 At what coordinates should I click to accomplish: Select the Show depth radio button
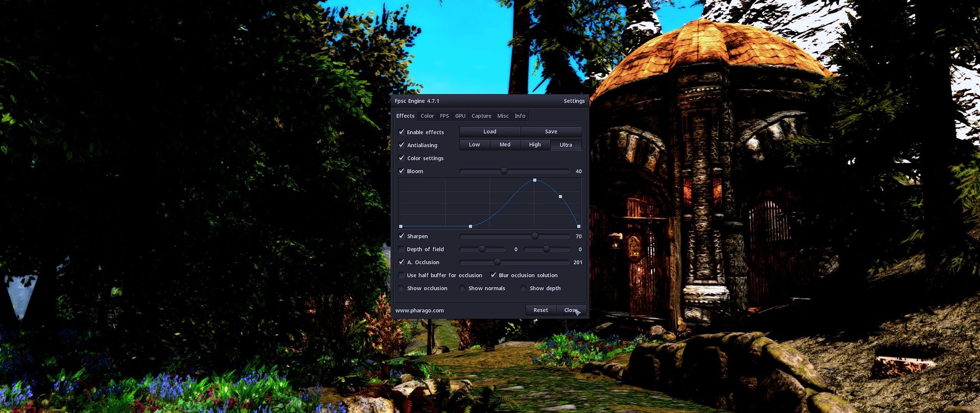[524, 289]
